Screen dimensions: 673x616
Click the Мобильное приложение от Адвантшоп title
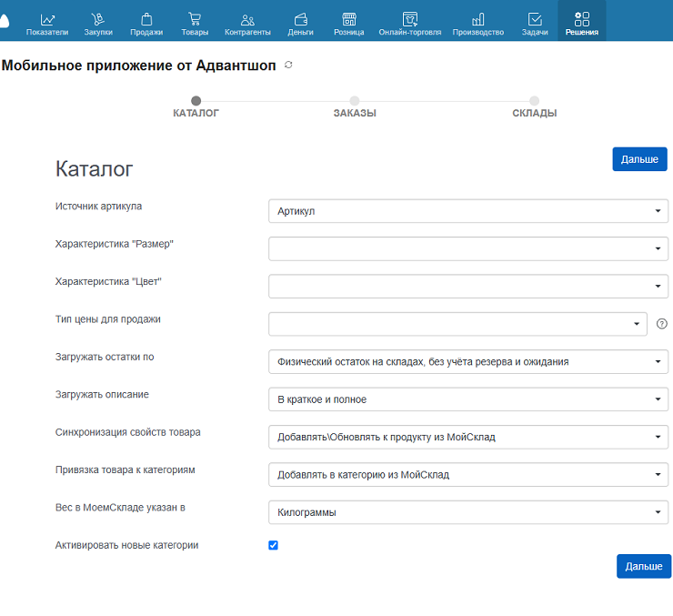(138, 66)
